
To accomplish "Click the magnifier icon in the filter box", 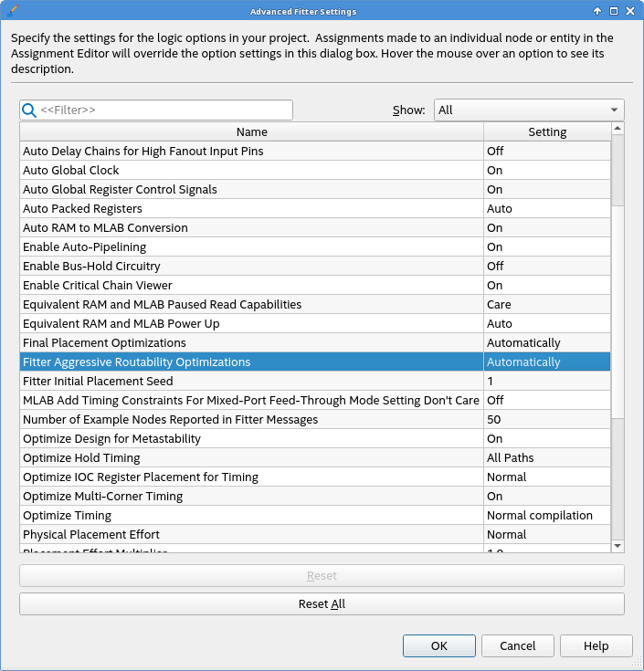I will (29, 110).
